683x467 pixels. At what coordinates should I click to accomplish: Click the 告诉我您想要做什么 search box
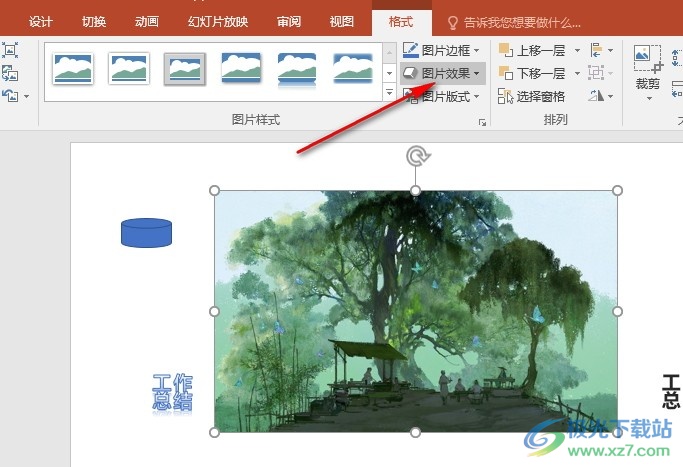[514, 22]
